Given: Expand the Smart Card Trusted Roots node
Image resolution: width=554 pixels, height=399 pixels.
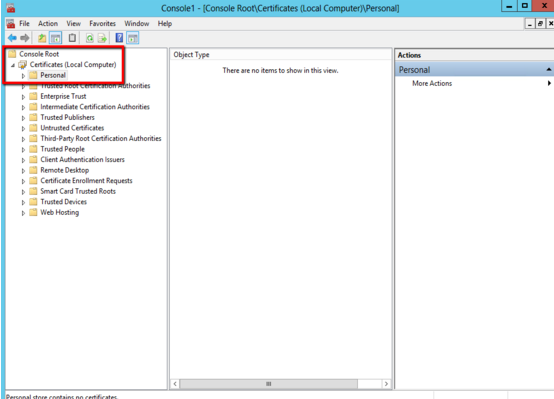Looking at the screenshot, I should tap(23, 192).
